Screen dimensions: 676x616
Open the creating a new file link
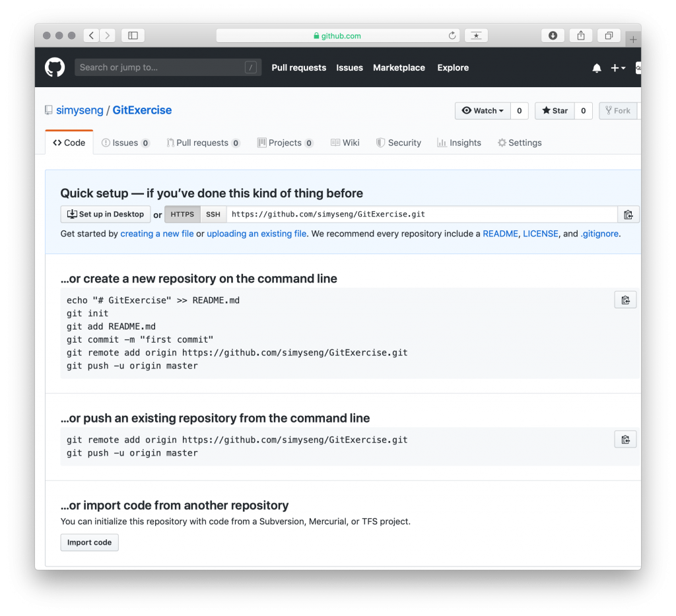click(156, 233)
